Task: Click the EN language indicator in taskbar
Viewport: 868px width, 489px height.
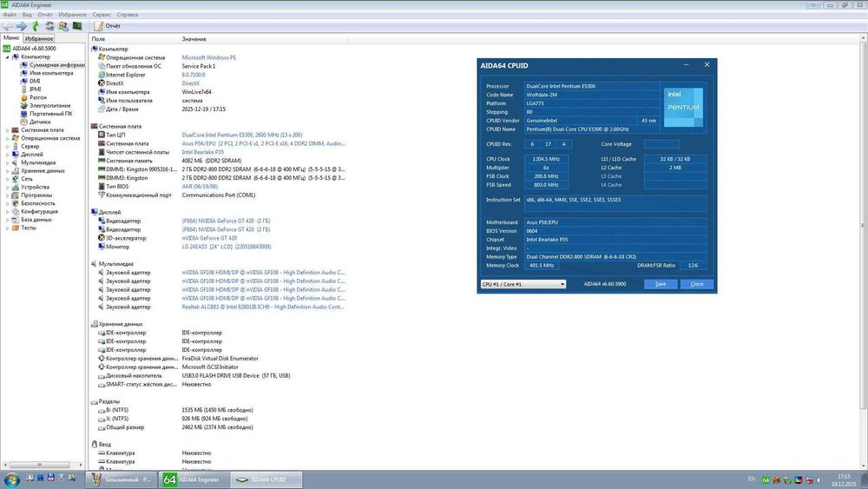Action: (751, 479)
